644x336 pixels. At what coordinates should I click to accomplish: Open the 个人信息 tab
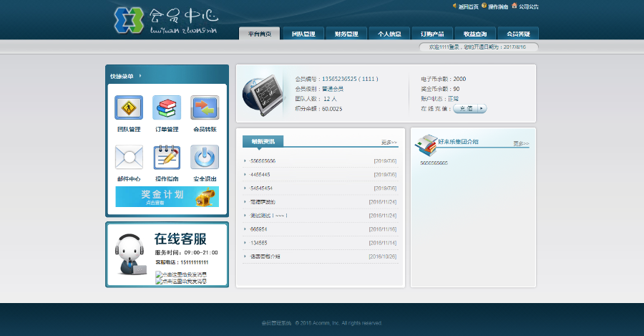389,34
